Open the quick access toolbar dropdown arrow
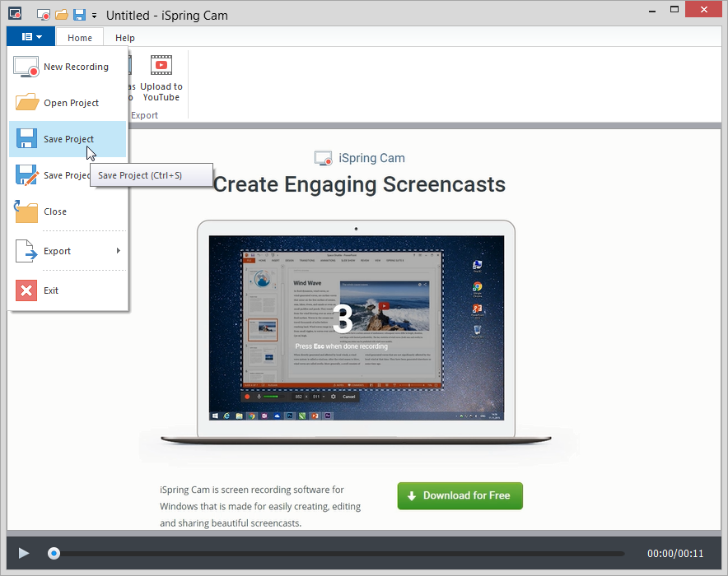This screenshot has width=728, height=576. (94, 16)
